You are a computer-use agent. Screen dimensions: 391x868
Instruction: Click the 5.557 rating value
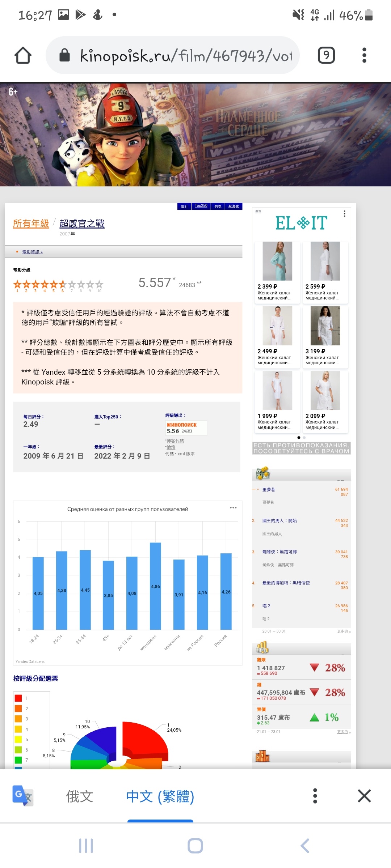tap(155, 282)
